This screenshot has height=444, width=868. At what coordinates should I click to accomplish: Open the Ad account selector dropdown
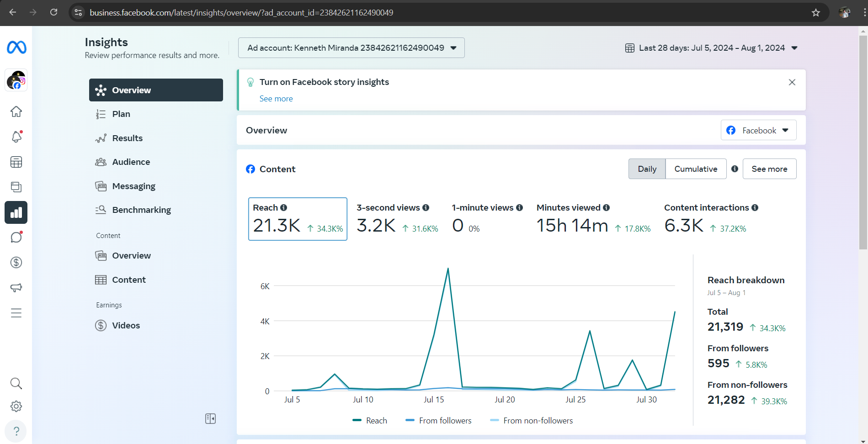[351, 48]
